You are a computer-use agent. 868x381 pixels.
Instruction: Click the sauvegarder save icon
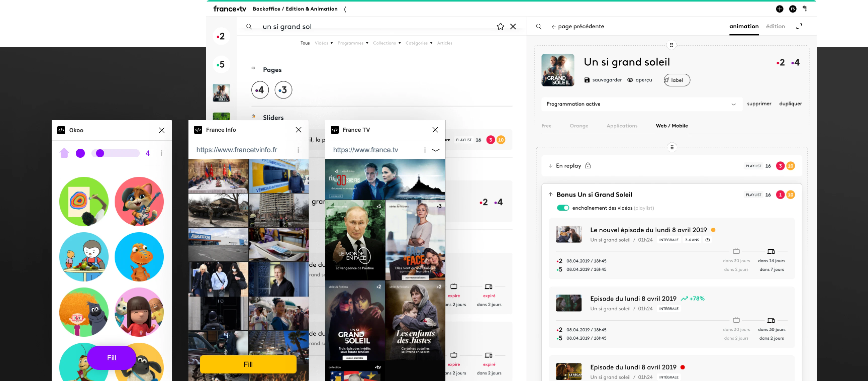[587, 80]
